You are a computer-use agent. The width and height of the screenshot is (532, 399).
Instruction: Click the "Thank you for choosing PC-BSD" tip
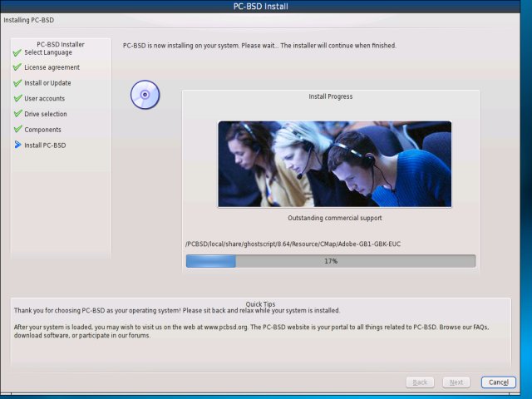pyautogui.click(x=177, y=310)
